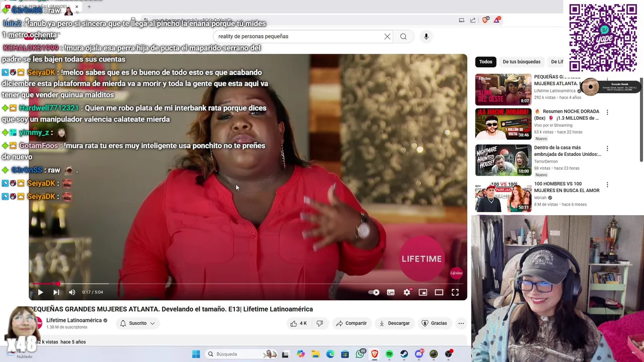This screenshot has width=644, height=362.
Task: Click lebrian channel name
Action: point(540,198)
